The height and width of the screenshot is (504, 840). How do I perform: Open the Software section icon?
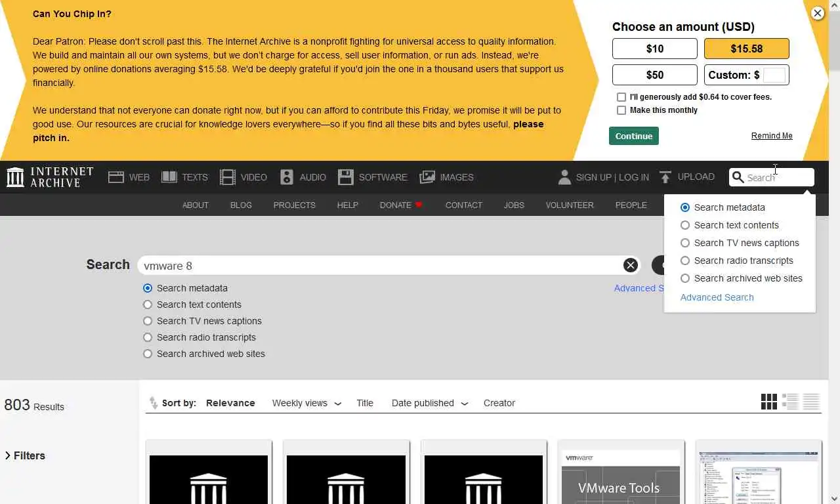point(346,177)
